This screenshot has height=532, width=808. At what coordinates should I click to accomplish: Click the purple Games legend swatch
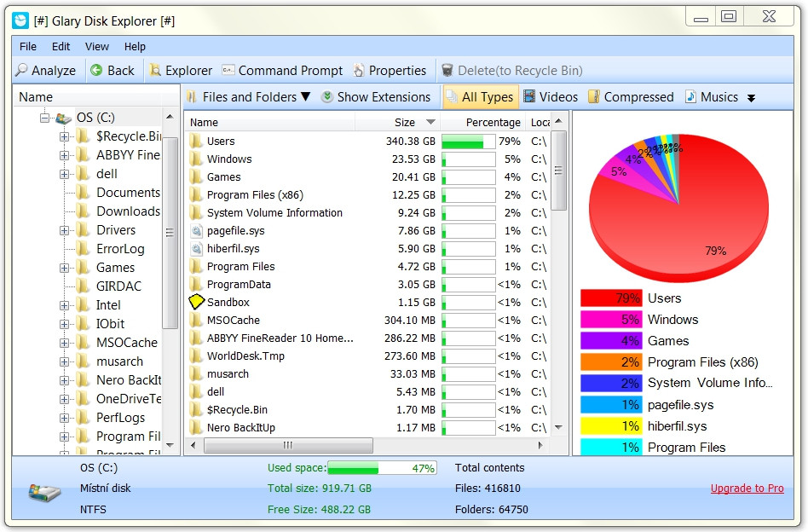[611, 341]
